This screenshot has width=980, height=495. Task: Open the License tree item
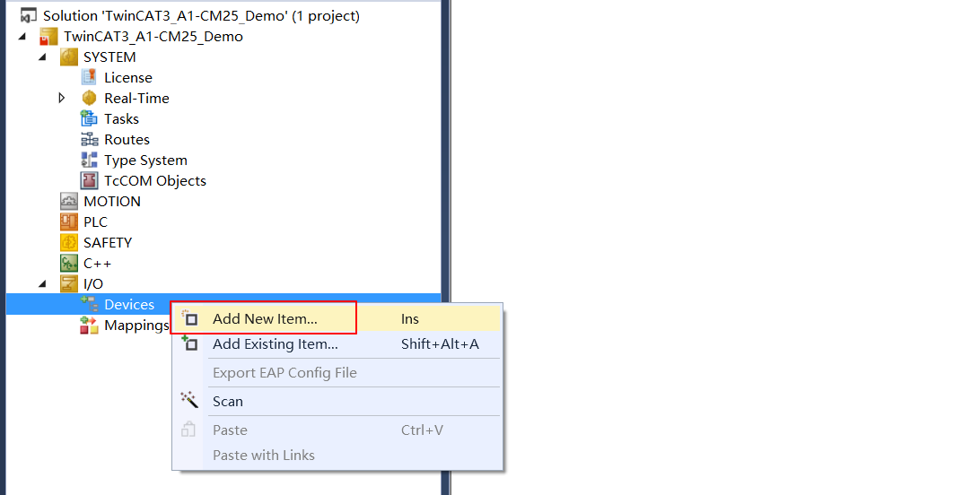point(128,77)
